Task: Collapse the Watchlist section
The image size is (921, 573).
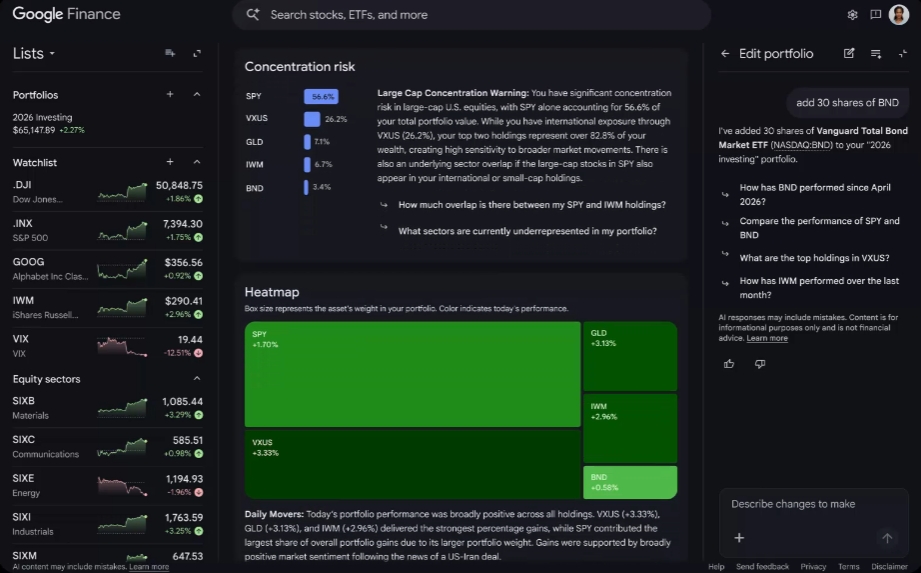Action: tap(197, 162)
